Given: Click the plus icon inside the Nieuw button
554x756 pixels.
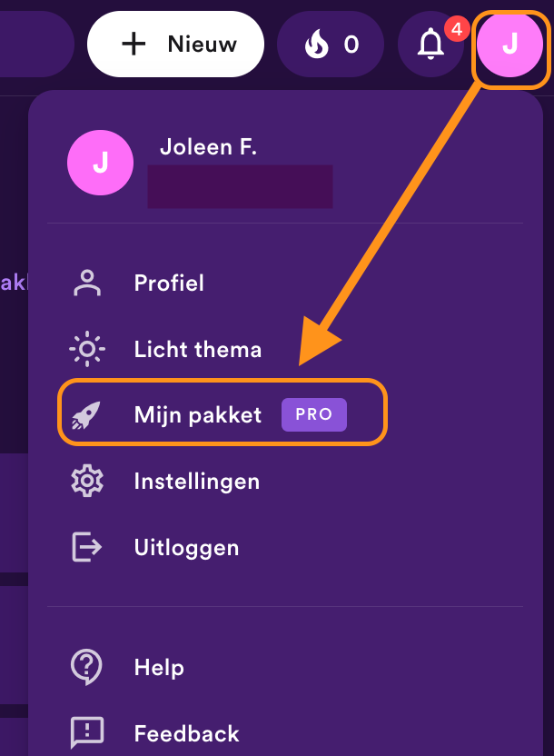Looking at the screenshot, I should pos(133,44).
